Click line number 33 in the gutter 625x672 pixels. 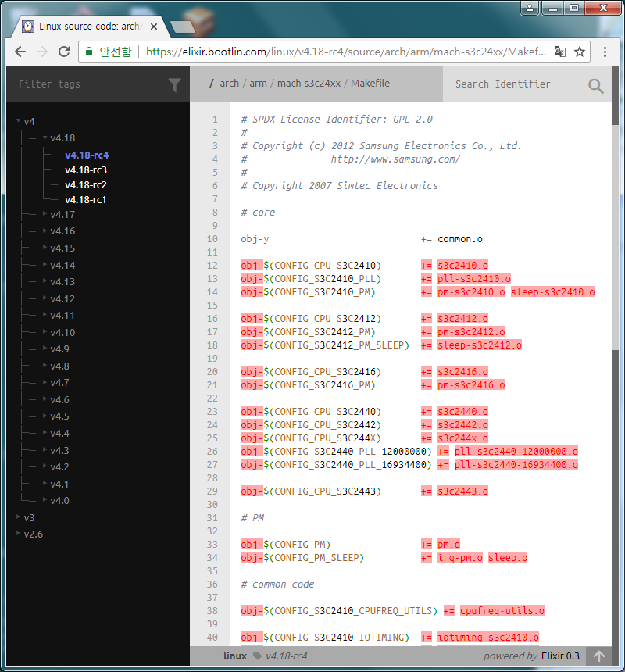point(212,545)
